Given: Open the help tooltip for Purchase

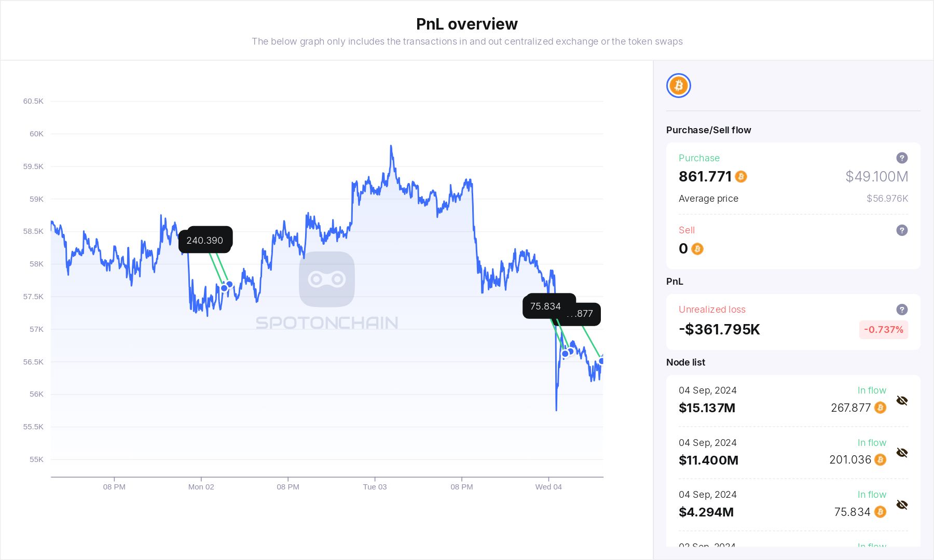Looking at the screenshot, I should pos(902,158).
